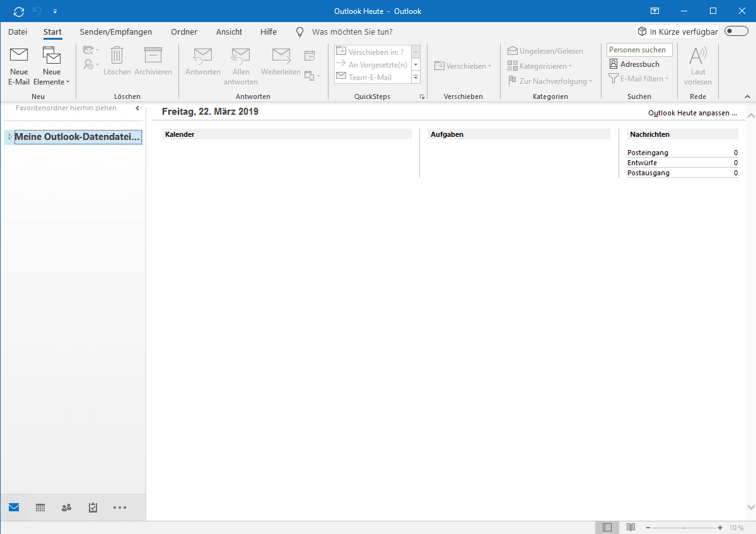The image size is (756, 534).
Task: Switch to the Hilfe tab
Action: [269, 32]
